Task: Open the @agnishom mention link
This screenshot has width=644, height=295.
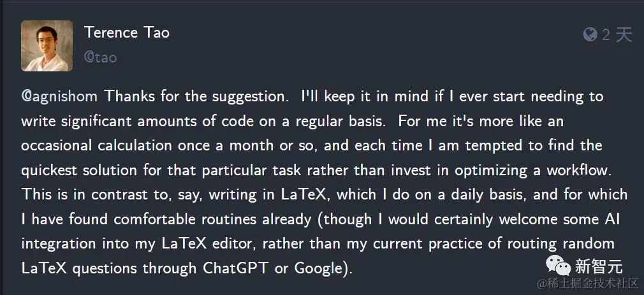Action: [59, 97]
